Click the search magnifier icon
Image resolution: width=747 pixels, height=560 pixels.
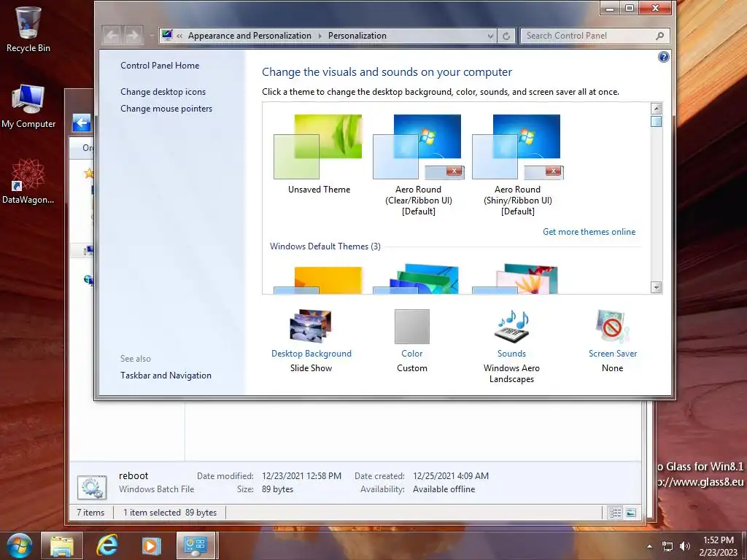point(659,36)
